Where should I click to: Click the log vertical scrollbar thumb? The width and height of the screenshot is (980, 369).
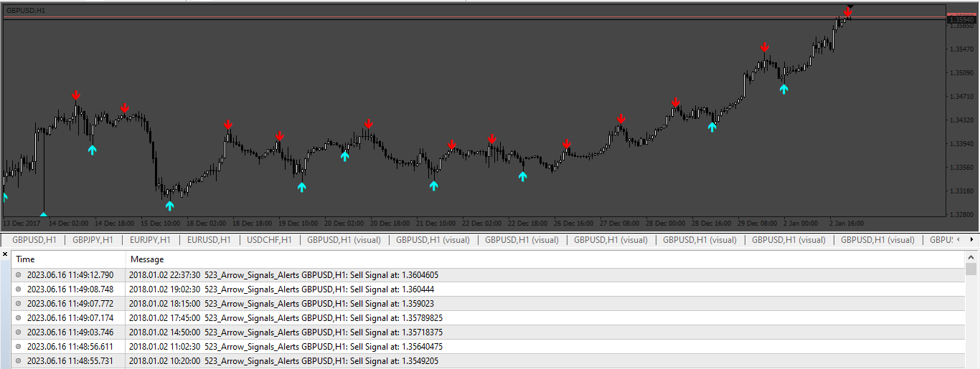(971, 269)
